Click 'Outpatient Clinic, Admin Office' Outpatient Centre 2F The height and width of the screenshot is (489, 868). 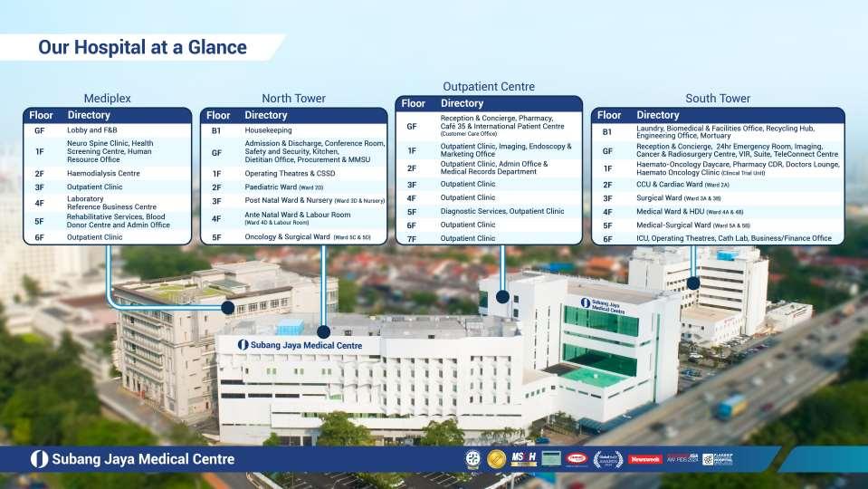(494, 168)
